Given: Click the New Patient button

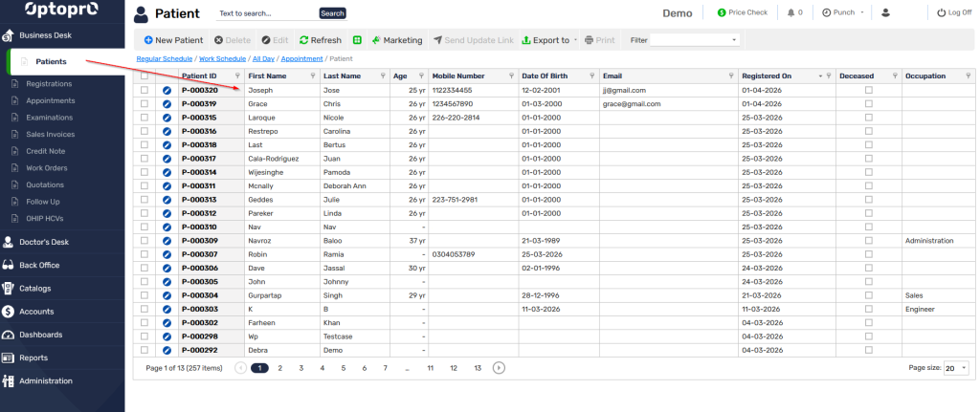Looking at the screenshot, I should [x=173, y=41].
